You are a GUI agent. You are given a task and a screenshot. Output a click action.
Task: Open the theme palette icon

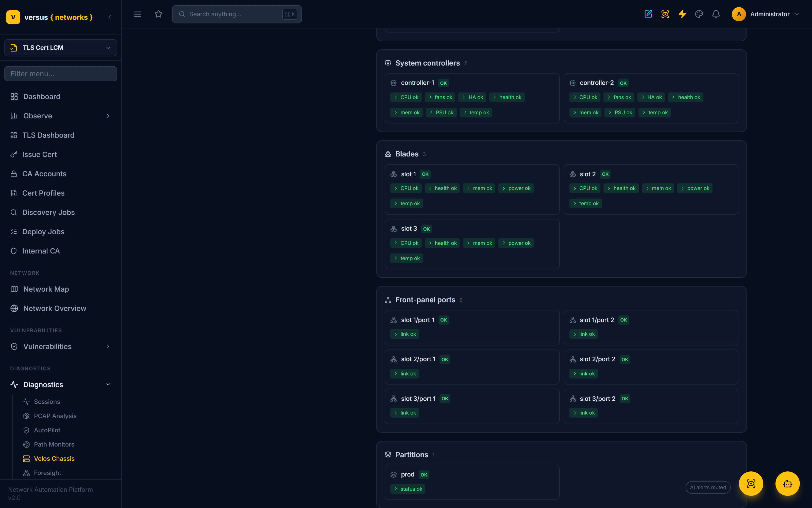[699, 14]
